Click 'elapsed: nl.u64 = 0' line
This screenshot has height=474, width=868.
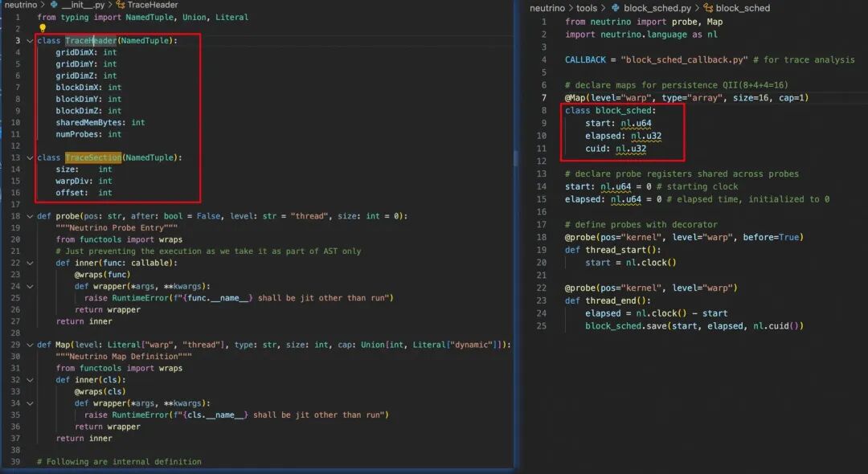pyautogui.click(x=698, y=200)
